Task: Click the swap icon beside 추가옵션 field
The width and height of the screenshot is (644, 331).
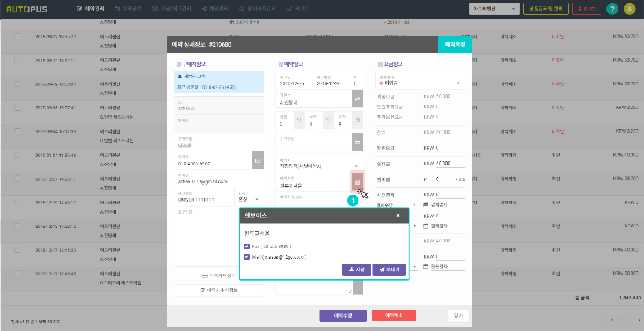Action: coord(357,142)
